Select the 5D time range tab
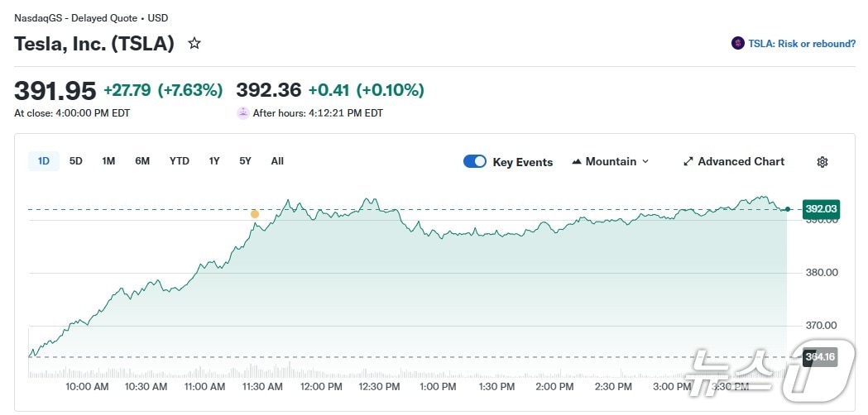Screen dimensions: 868x415 coord(76,161)
